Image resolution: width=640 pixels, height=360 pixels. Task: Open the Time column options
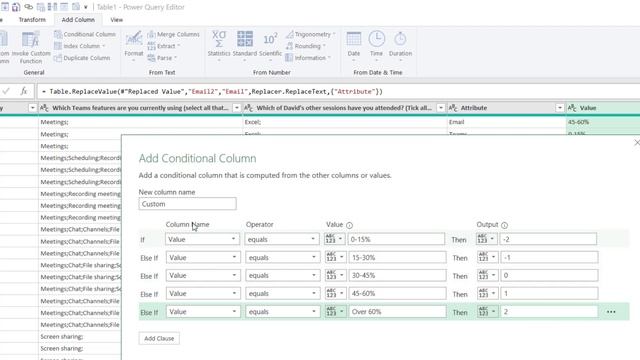click(376, 46)
